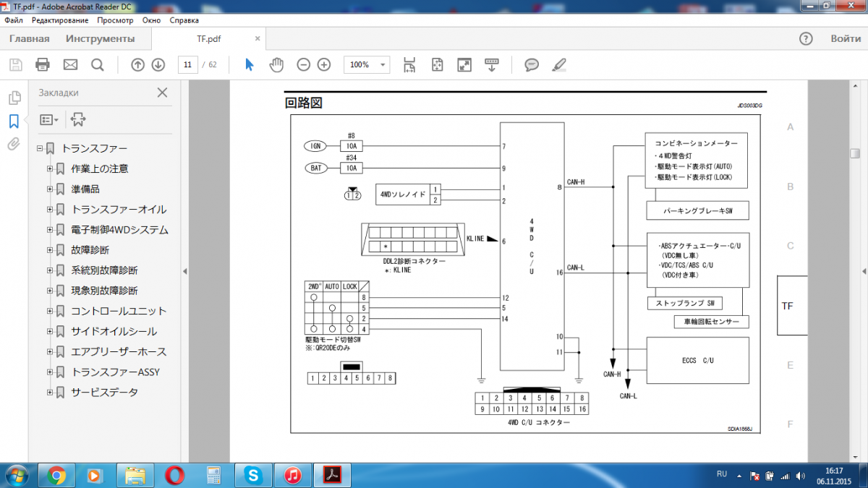The image size is (868, 488).
Task: Open the help question mark icon
Action: pyautogui.click(x=806, y=39)
